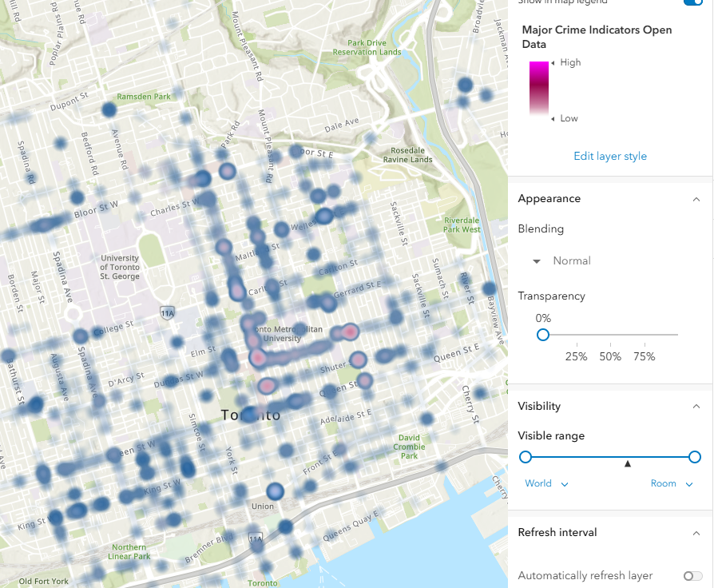The height and width of the screenshot is (588, 714).
Task: Open the World visible range dropdown
Action: click(x=546, y=483)
